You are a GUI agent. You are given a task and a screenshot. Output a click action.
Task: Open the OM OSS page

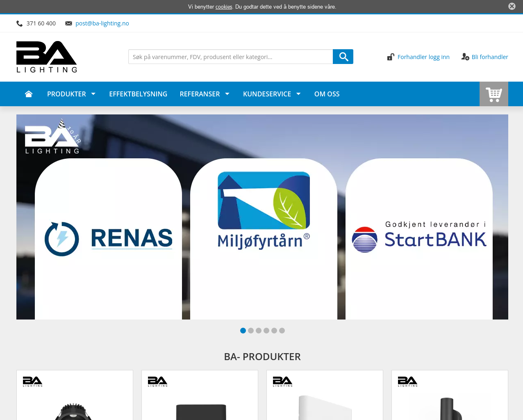coord(327,94)
